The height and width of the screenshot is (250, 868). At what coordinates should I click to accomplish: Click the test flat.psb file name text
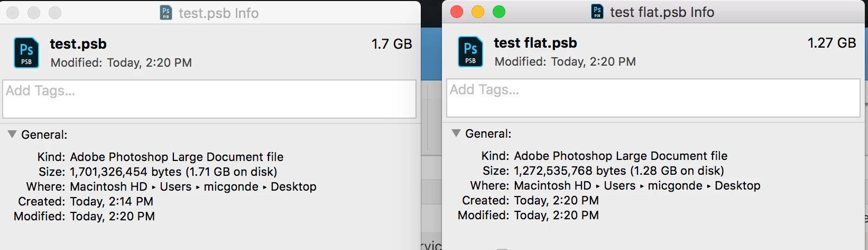535,43
